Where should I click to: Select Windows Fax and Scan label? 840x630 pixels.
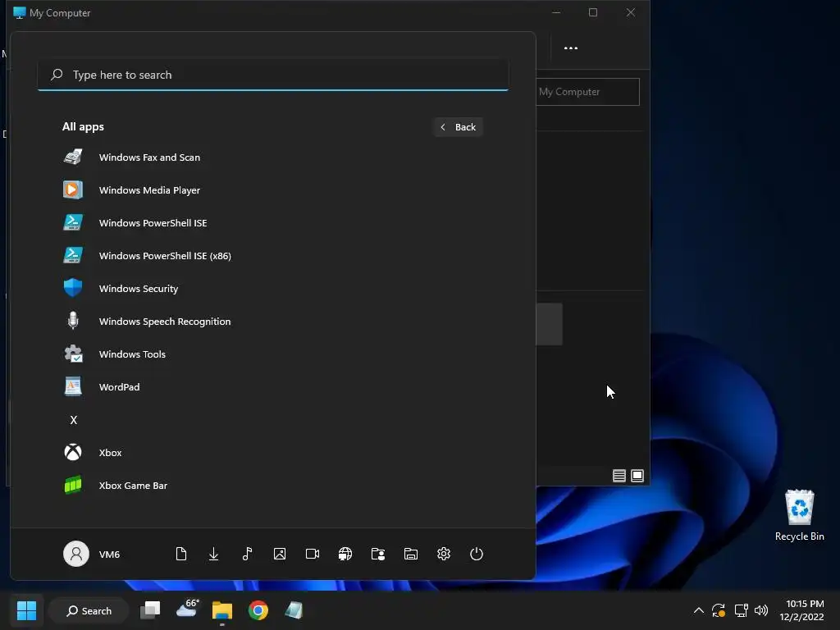149,157
